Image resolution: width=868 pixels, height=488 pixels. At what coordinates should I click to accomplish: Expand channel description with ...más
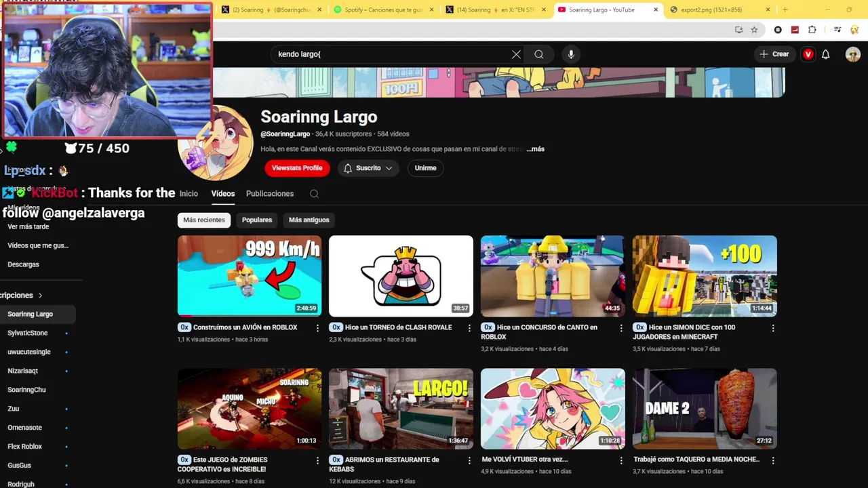[535, 149]
